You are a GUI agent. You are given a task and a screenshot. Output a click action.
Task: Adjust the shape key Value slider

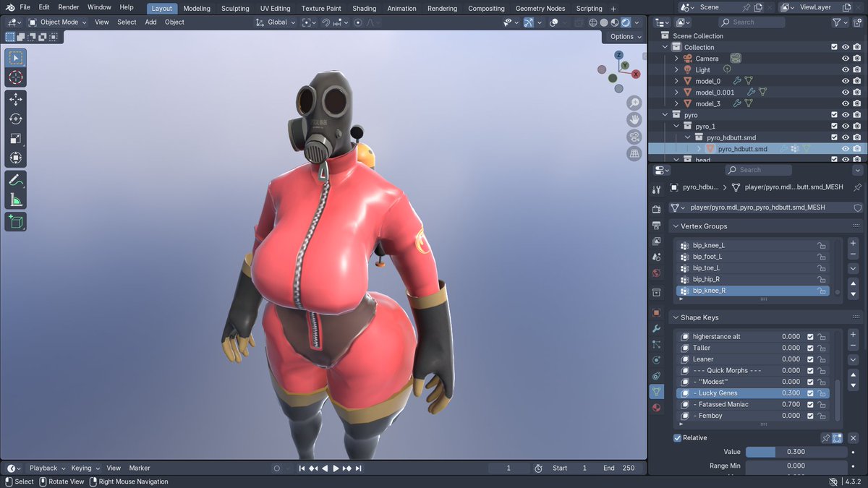[796, 452]
